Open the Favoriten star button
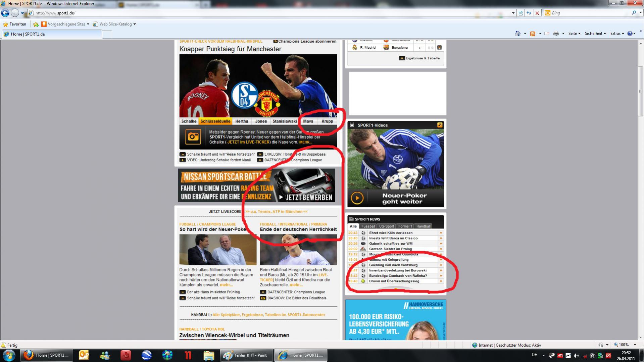This screenshot has height=362, width=644. (x=14, y=24)
